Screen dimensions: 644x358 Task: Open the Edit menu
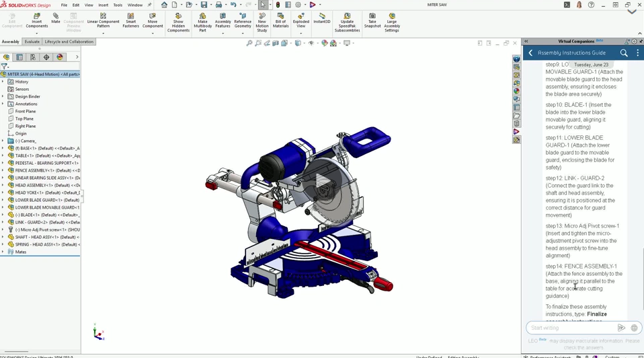click(x=76, y=5)
